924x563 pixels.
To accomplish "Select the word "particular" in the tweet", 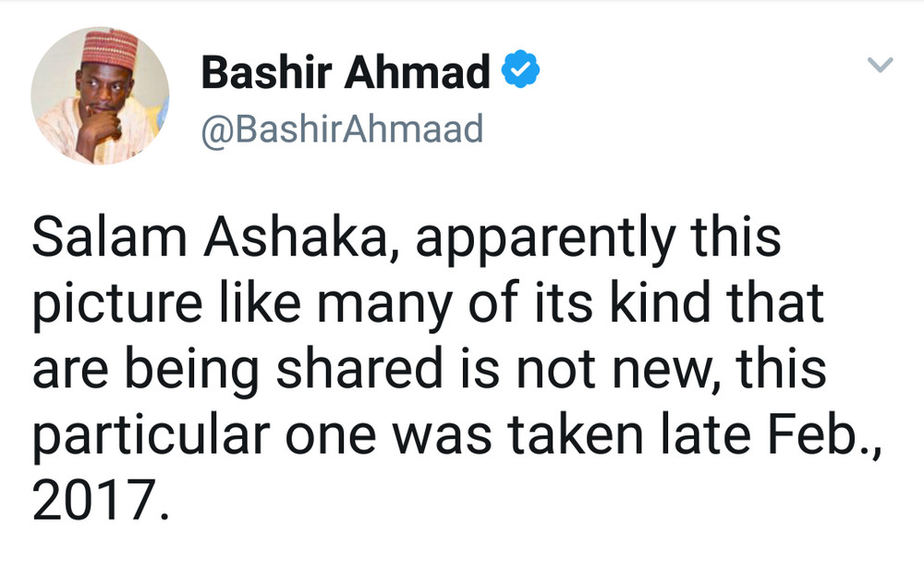I will point(152,437).
